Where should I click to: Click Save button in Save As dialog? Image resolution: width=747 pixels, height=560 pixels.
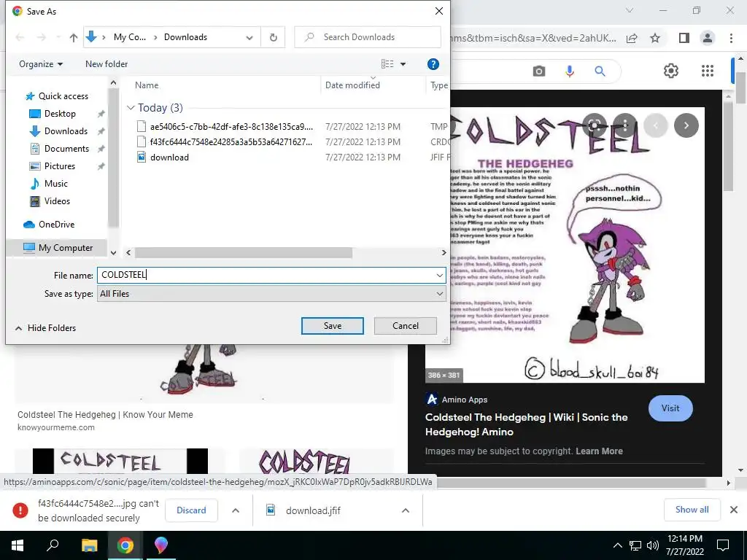pyautogui.click(x=332, y=326)
